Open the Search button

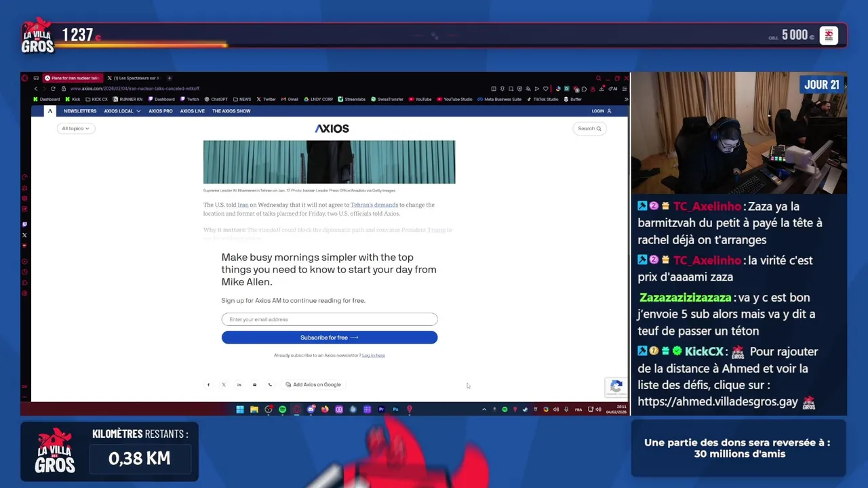(589, 128)
